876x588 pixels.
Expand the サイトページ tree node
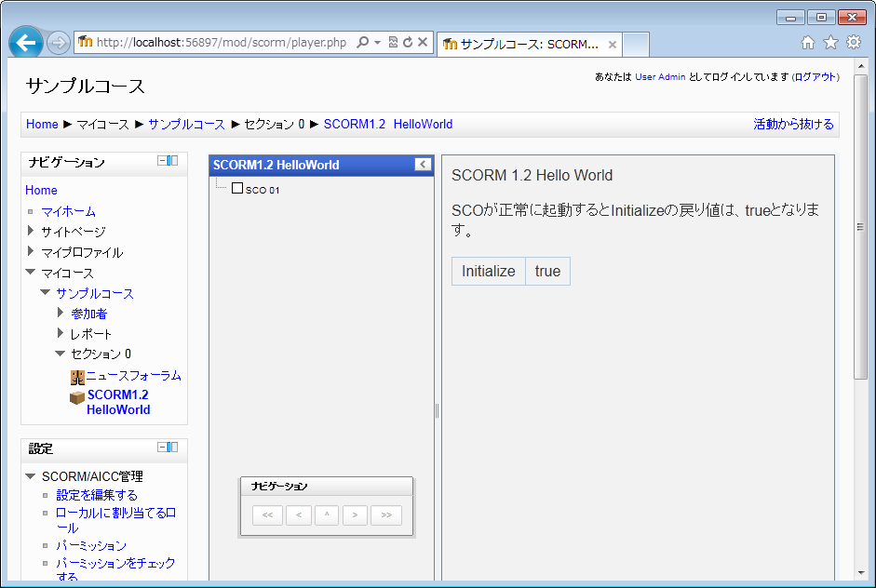[31, 231]
